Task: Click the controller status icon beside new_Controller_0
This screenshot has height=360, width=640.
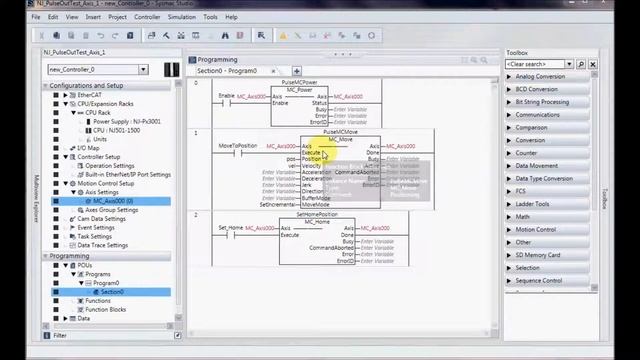Action: coord(171,69)
